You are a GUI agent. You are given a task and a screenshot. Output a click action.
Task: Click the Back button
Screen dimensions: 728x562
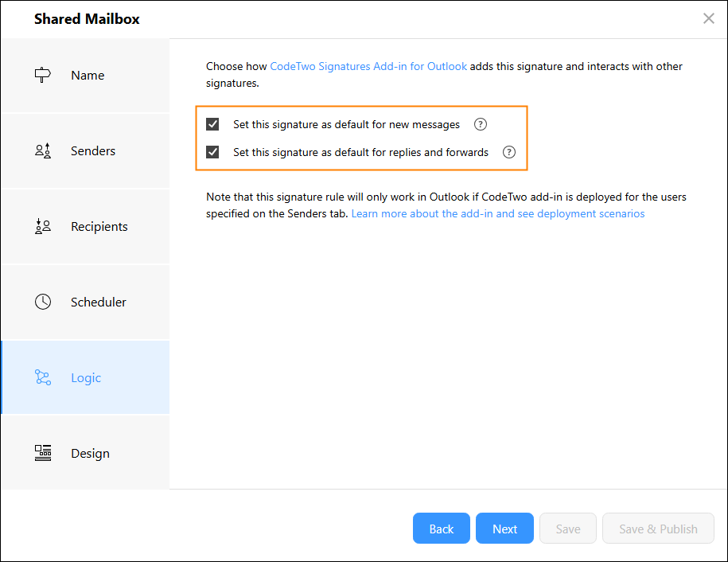coord(441,529)
